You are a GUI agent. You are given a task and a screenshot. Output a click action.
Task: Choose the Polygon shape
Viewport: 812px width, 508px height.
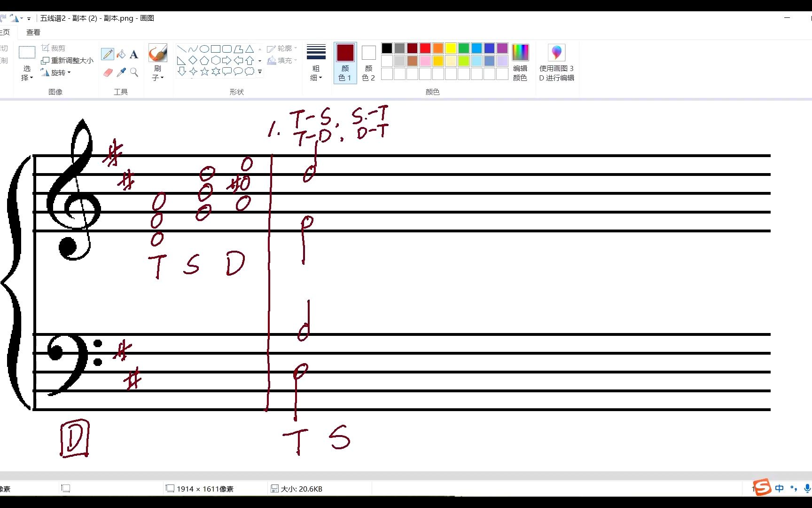click(238, 49)
